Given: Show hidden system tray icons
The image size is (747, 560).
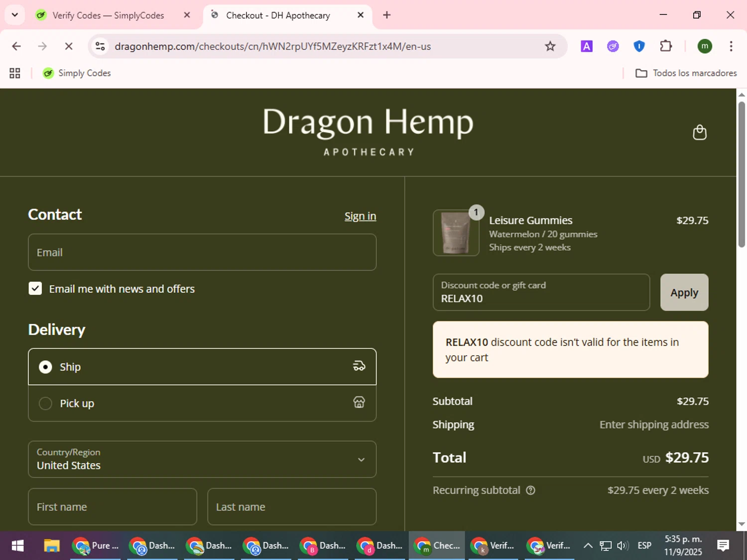Looking at the screenshot, I should coord(588,546).
